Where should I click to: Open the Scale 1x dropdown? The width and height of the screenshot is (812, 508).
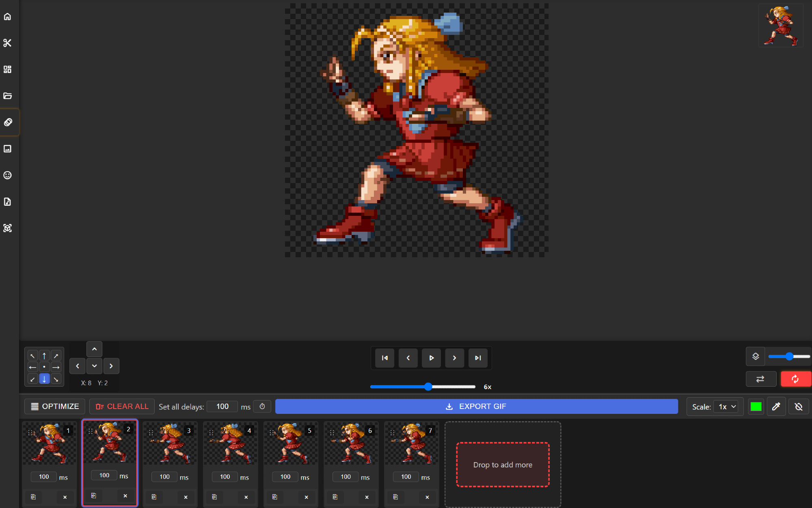point(726,407)
